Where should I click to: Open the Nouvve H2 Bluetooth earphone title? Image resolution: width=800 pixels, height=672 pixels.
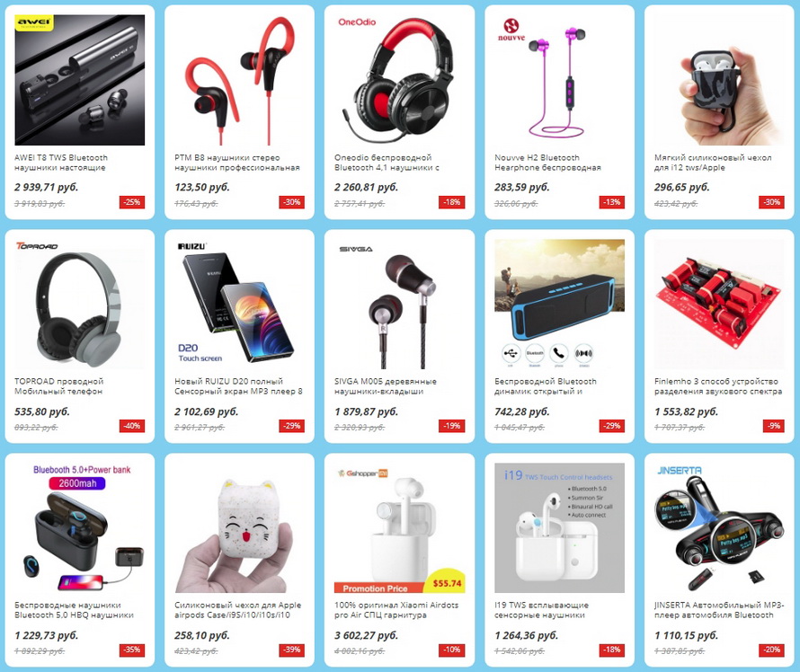[547, 163]
